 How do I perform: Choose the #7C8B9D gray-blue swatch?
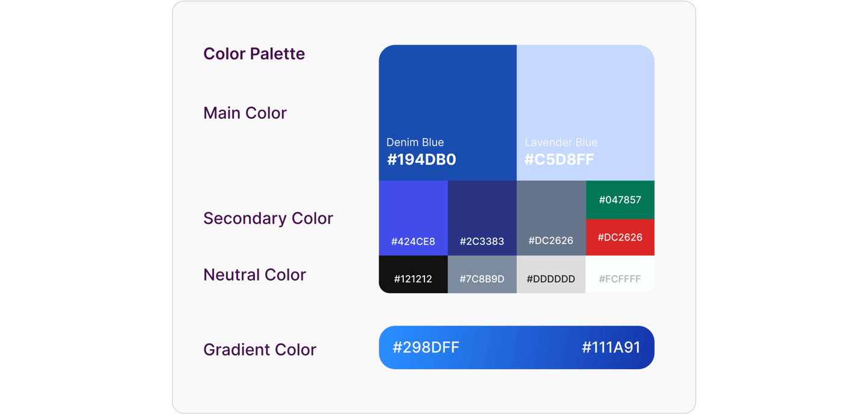coord(482,274)
